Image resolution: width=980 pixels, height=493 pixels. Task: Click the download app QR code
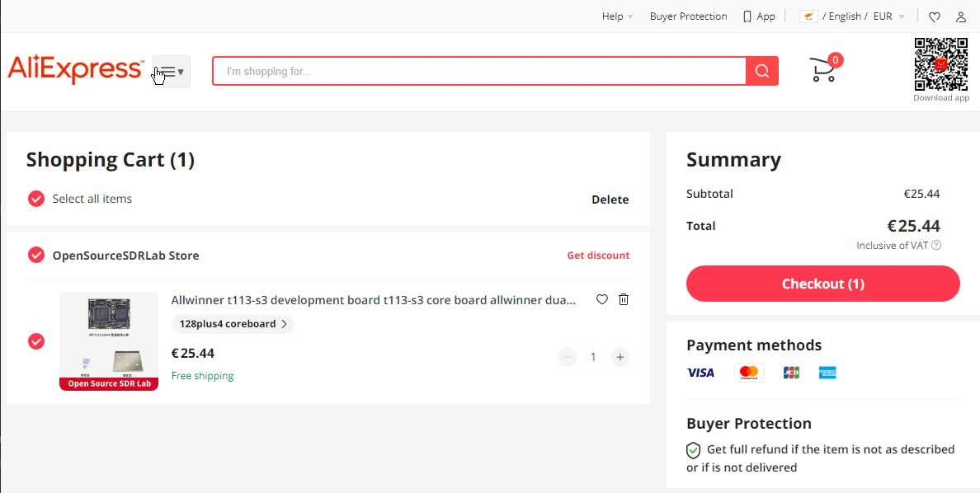(x=941, y=64)
